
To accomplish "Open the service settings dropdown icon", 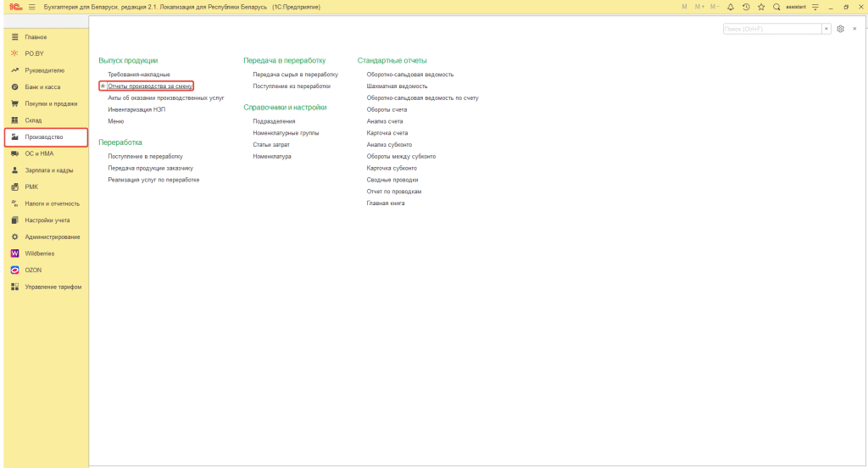I will [815, 7].
